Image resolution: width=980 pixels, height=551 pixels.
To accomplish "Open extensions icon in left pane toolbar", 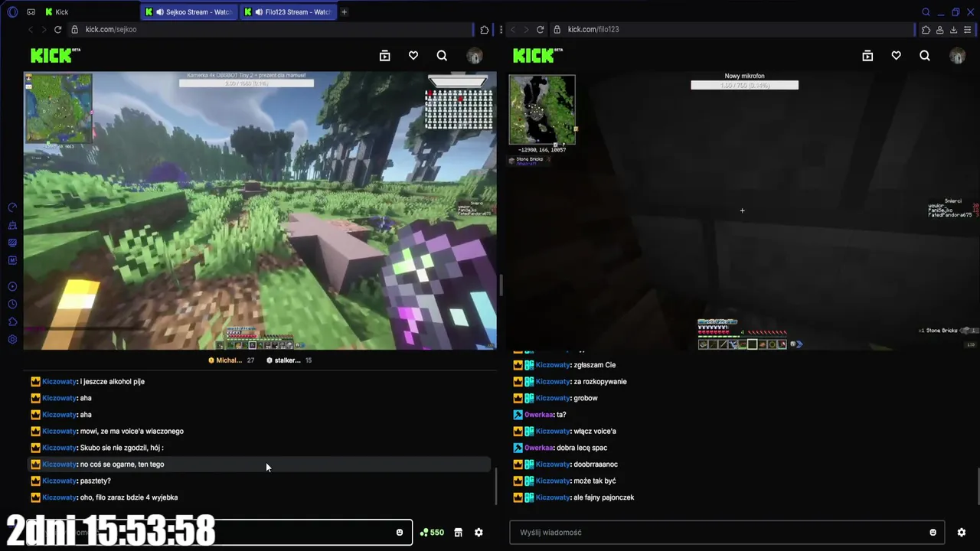I will (x=485, y=30).
